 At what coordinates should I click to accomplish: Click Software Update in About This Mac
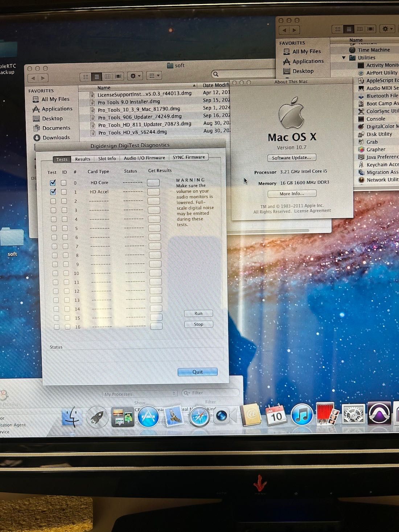[x=292, y=158]
